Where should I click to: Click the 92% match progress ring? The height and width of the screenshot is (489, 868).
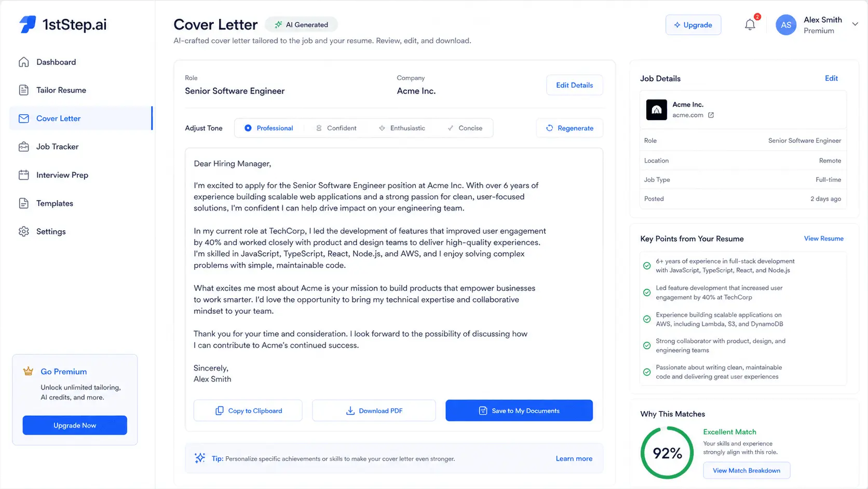[x=667, y=453]
